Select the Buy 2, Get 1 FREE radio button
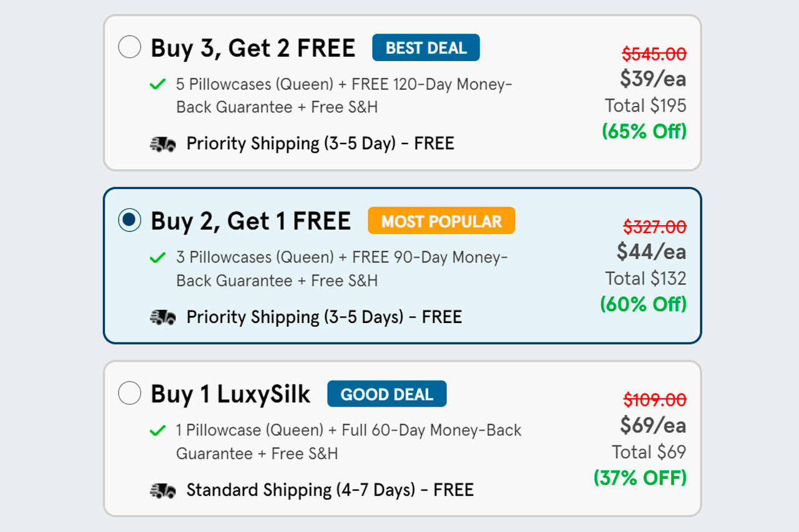 tap(129, 220)
